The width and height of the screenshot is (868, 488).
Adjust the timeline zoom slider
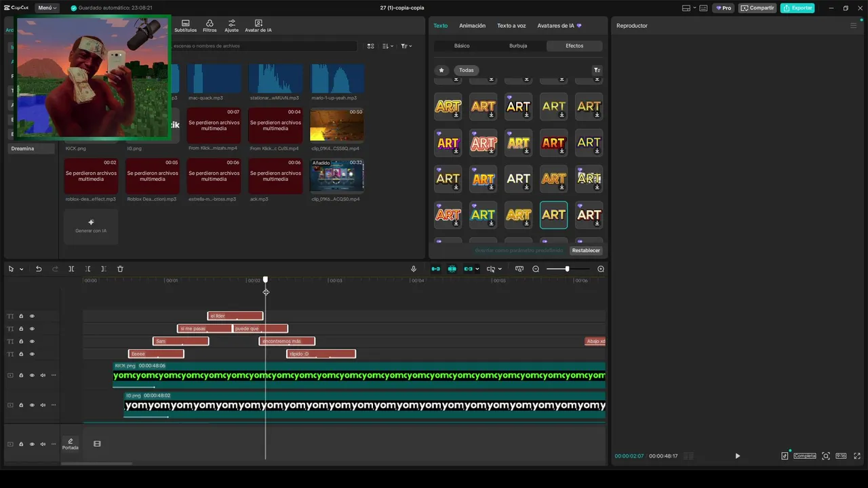tap(567, 269)
